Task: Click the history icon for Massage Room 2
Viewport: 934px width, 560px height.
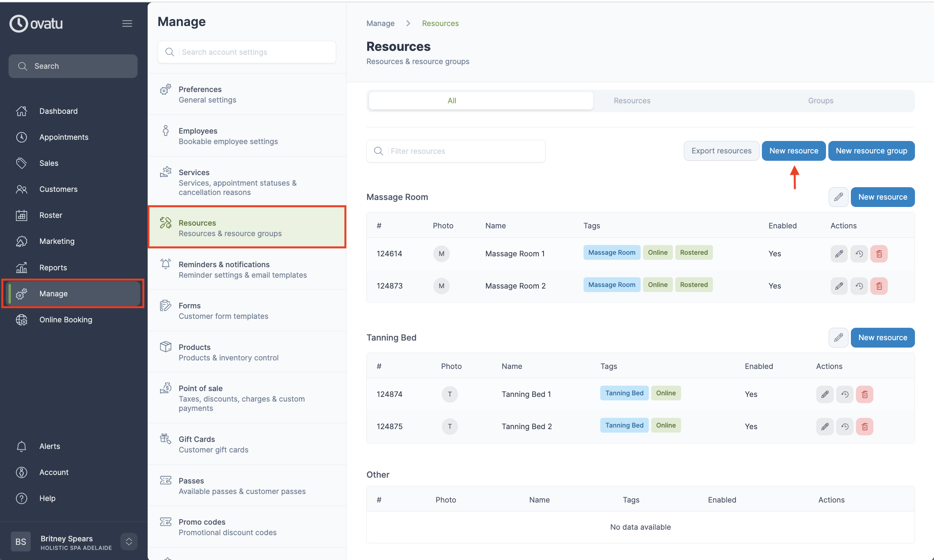Action: [859, 286]
